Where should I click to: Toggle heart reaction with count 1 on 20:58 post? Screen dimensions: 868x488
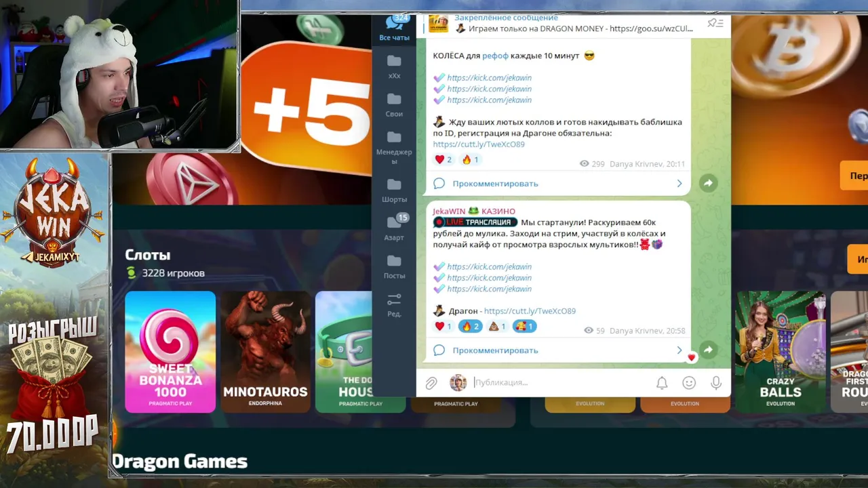(x=443, y=326)
